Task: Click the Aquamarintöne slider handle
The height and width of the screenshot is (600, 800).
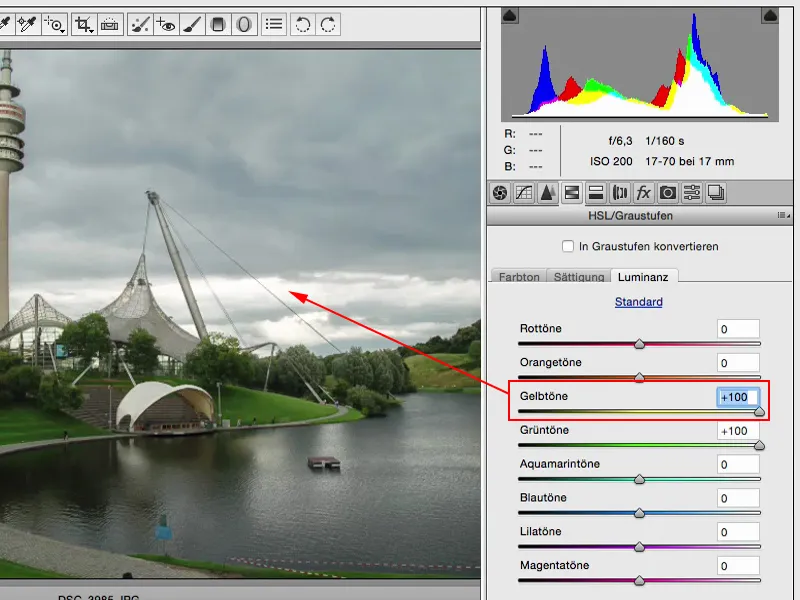Action: [x=639, y=479]
